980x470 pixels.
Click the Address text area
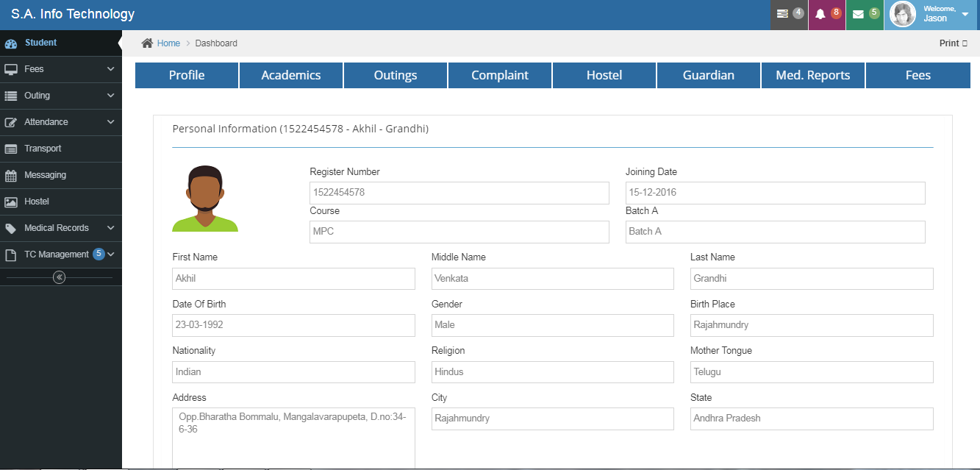[294, 438]
